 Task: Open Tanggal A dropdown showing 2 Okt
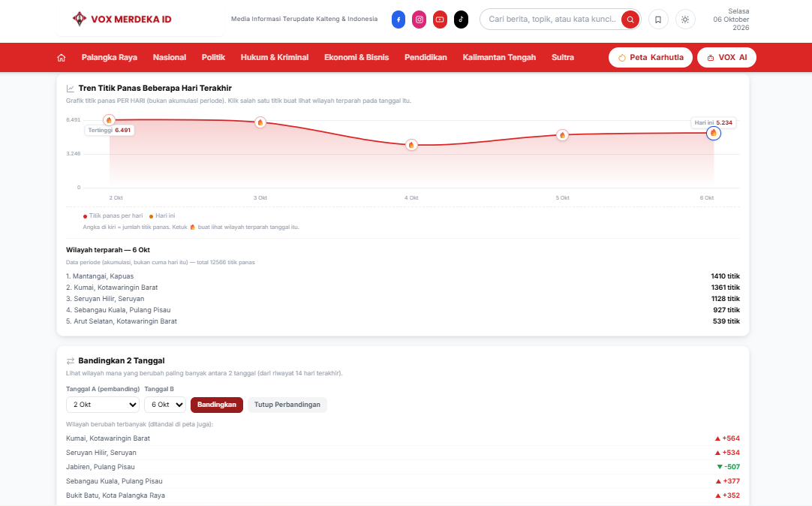(103, 405)
